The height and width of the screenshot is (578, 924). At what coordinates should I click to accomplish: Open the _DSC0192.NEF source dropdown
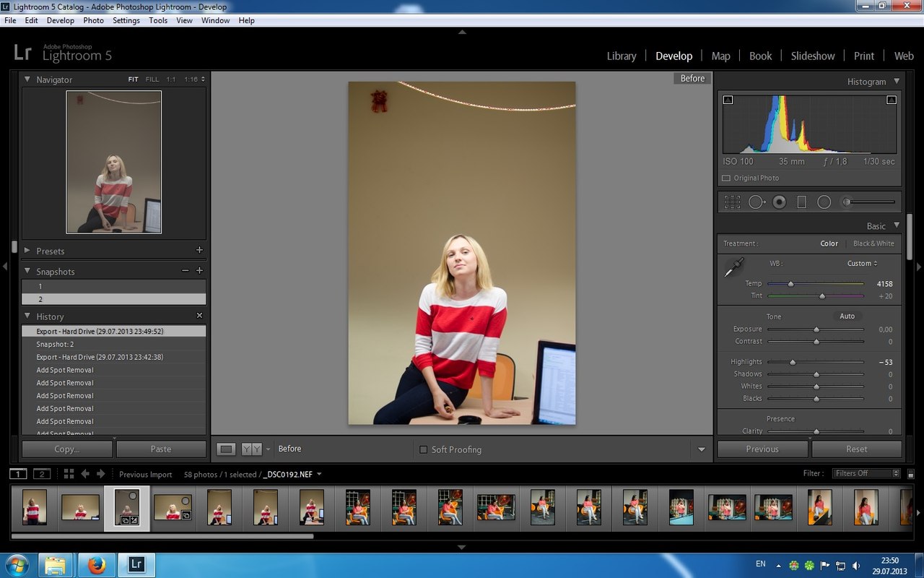pyautogui.click(x=292, y=474)
